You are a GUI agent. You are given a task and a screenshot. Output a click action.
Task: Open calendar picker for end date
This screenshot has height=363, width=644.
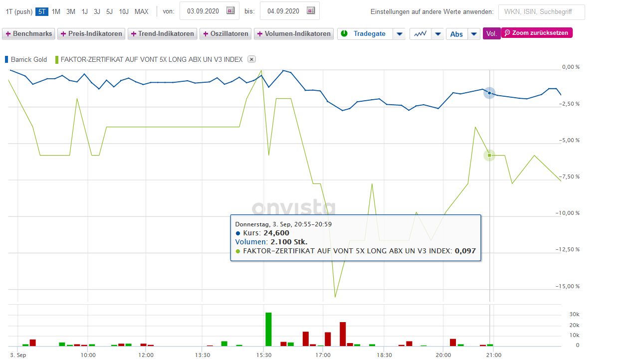click(310, 10)
